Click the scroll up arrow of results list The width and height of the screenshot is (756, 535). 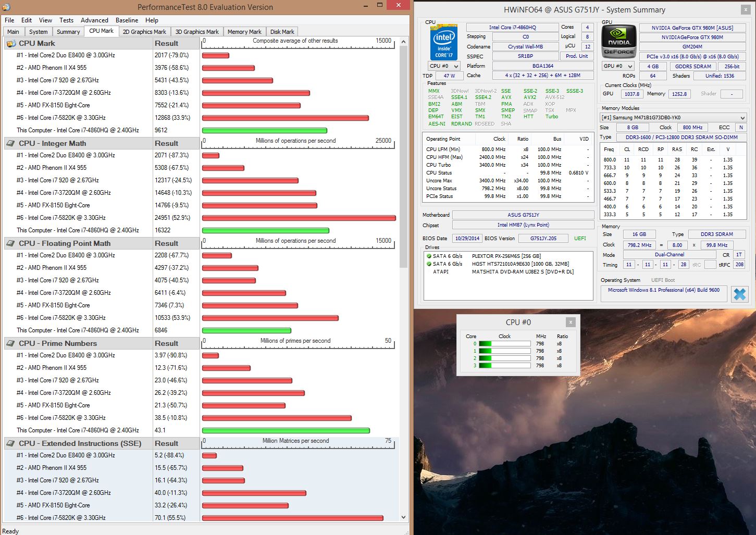point(403,42)
